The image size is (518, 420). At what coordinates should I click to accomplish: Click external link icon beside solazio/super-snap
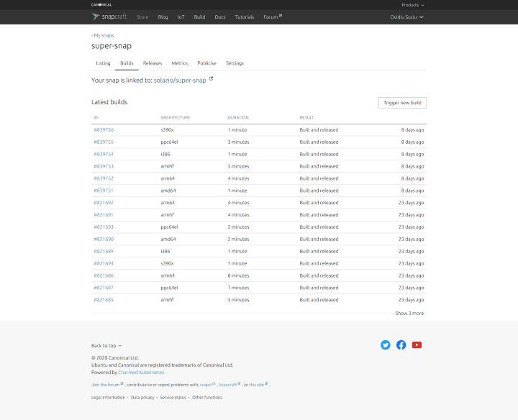click(211, 78)
